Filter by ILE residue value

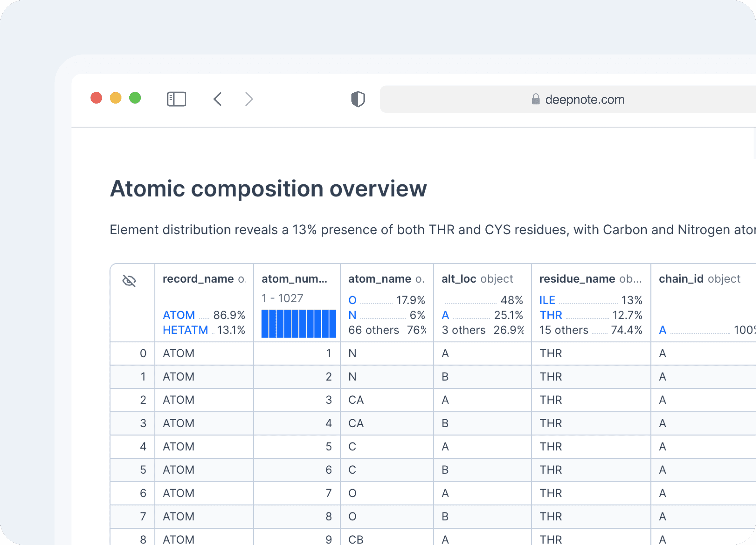point(547,300)
